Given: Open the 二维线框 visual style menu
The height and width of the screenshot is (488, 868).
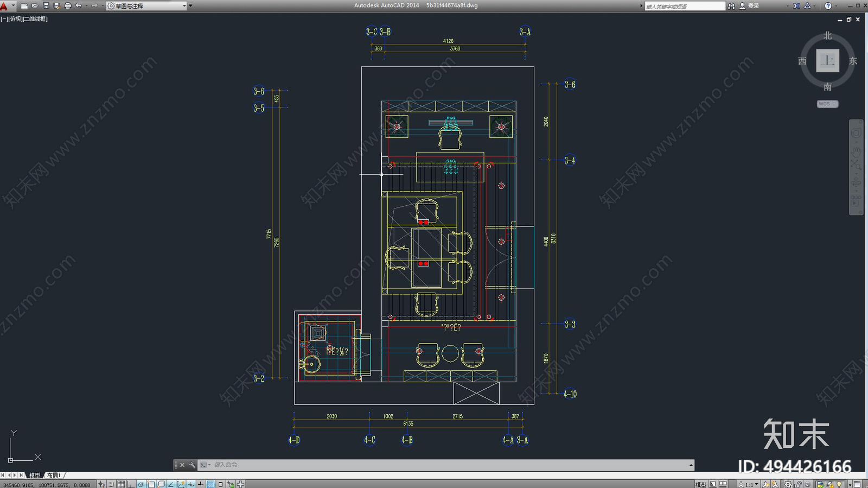Looking at the screenshot, I should (35, 19).
